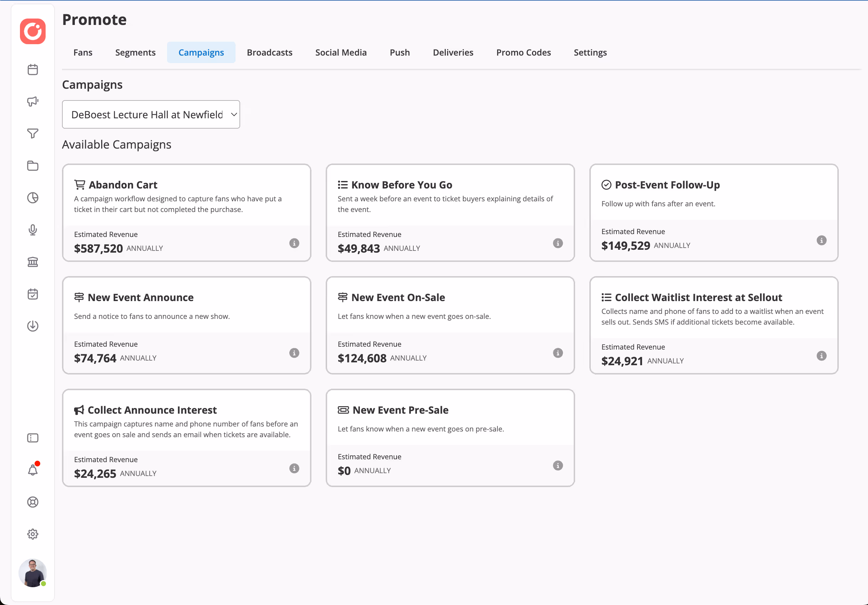Image resolution: width=868 pixels, height=605 pixels.
Task: Open the calendar icon in sidebar
Action: pos(33,69)
